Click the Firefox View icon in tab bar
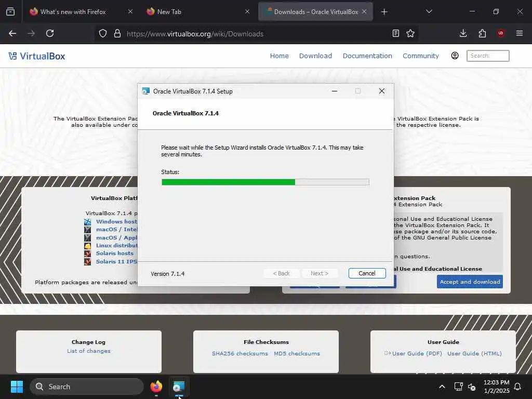The image size is (532, 399). [x=10, y=11]
